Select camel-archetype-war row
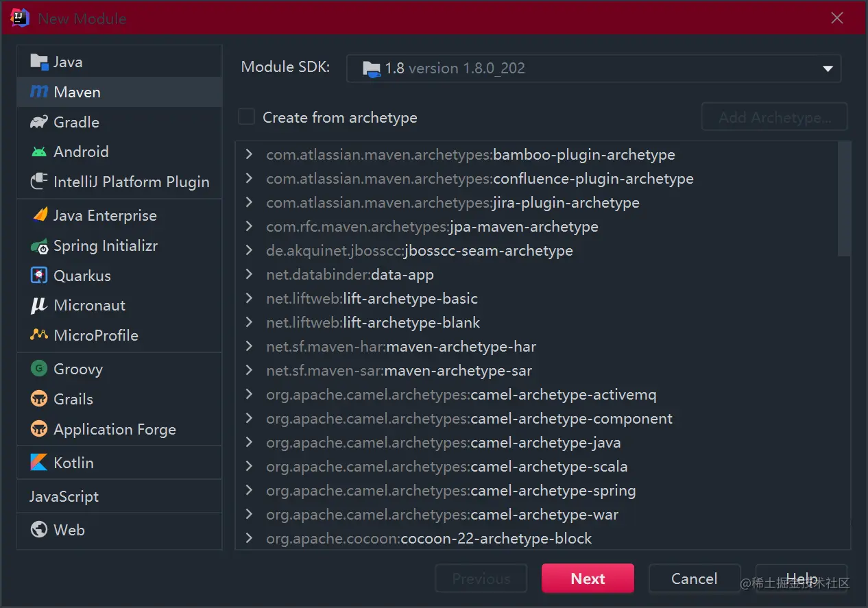Image resolution: width=868 pixels, height=608 pixels. coord(537,515)
